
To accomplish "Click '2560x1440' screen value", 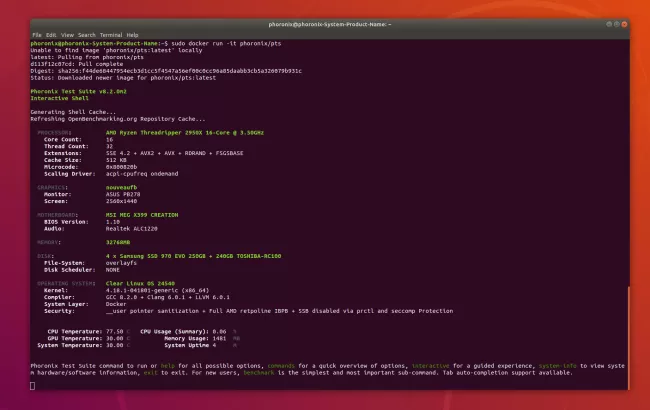I will pos(121,201).
